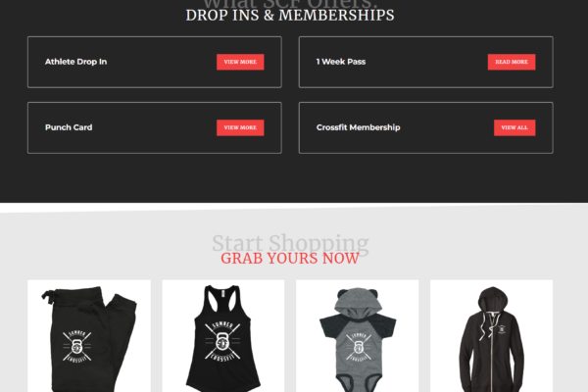
Task: Open Read More for 1 Week Pass
Action: pyautogui.click(x=512, y=62)
